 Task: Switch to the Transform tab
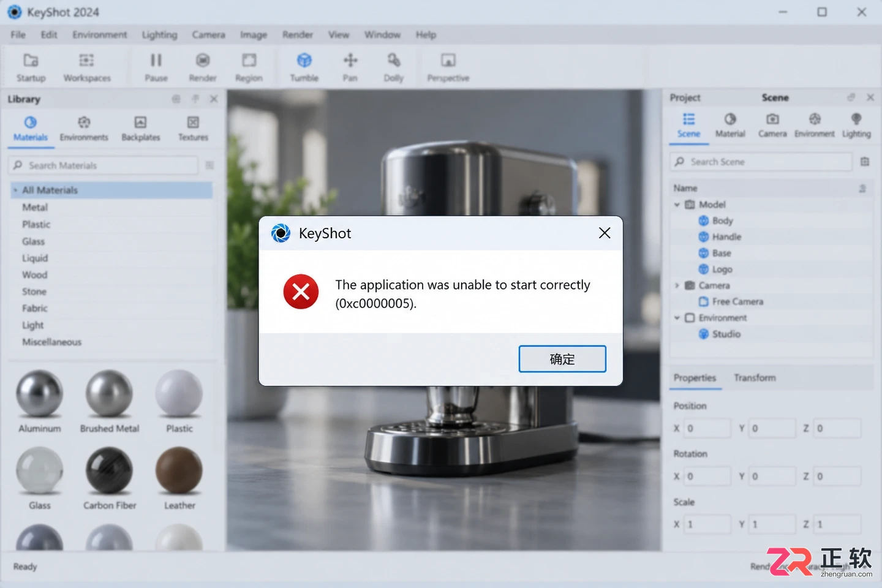(x=755, y=378)
